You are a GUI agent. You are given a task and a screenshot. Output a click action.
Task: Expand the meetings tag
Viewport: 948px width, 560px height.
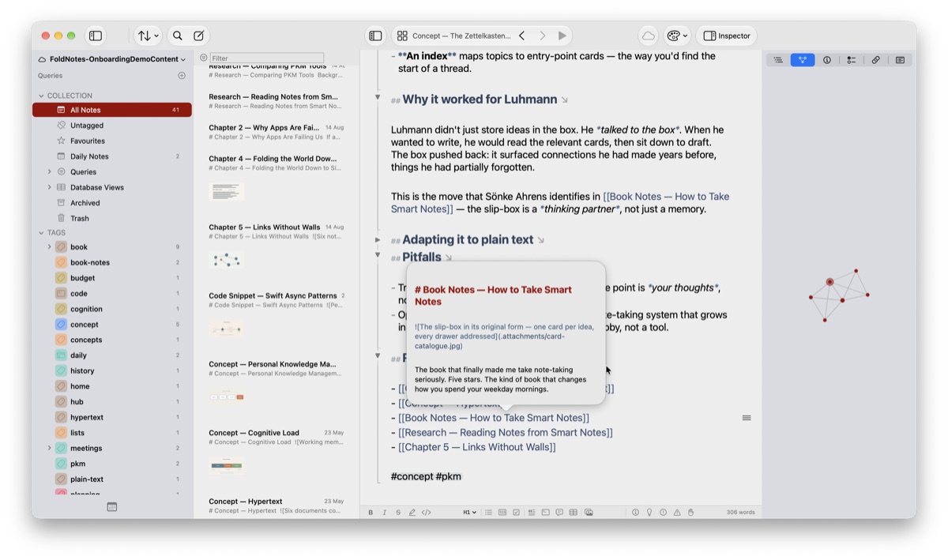pyautogui.click(x=49, y=448)
